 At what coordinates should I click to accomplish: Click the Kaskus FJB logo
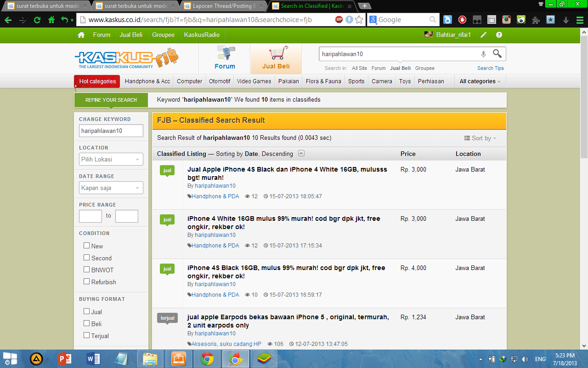[x=127, y=58]
